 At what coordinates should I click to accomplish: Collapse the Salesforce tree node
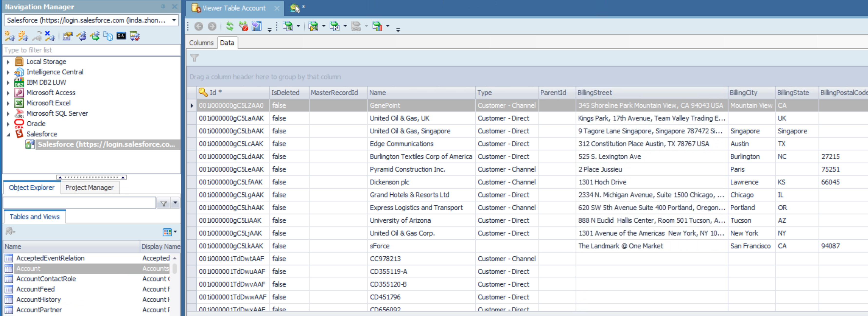[8, 134]
